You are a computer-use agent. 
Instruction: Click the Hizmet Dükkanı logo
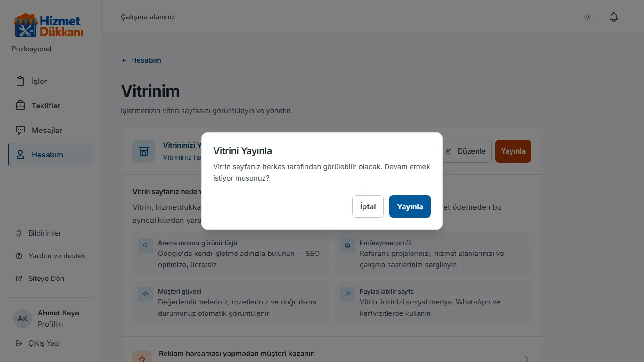pos(48,25)
